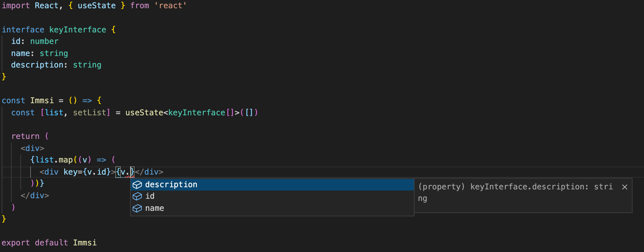Click the property icon next to name
Screen dimensions: 644x252
click(137, 208)
